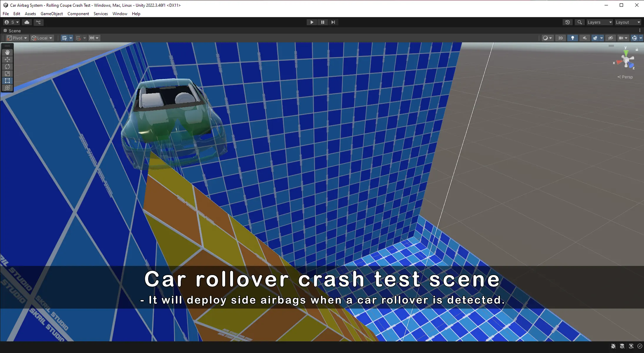644x353 pixels.
Task: Open the Undo History button
Action: tap(567, 22)
